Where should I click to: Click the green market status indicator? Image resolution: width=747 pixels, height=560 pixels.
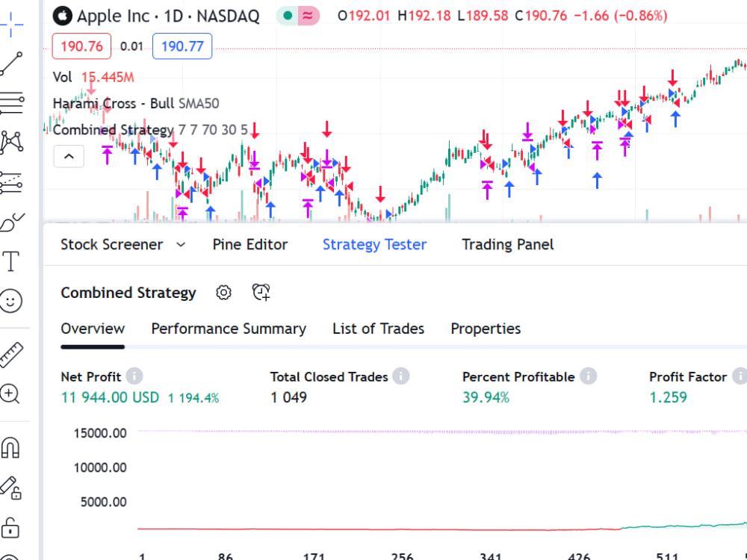point(288,16)
